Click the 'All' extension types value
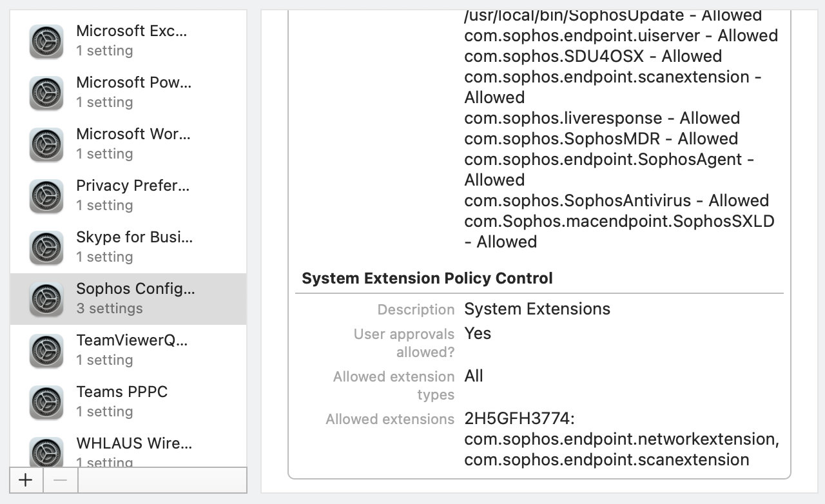Screen dimensions: 825x504 pos(474,376)
